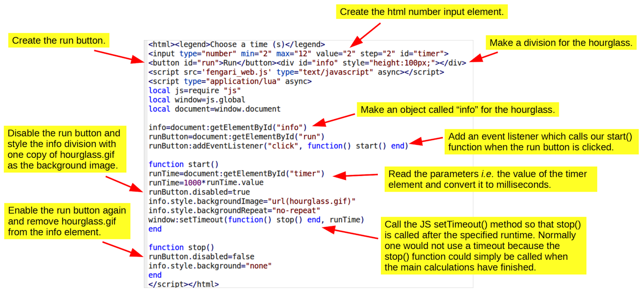Click the runButton:addEventListener code line
This screenshot has height=294, width=644.
(x=278, y=145)
